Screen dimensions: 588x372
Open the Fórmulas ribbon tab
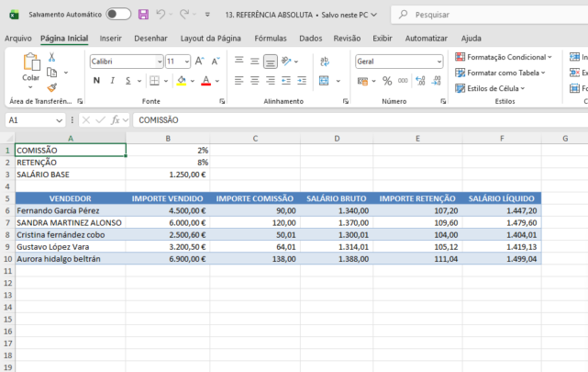point(270,39)
